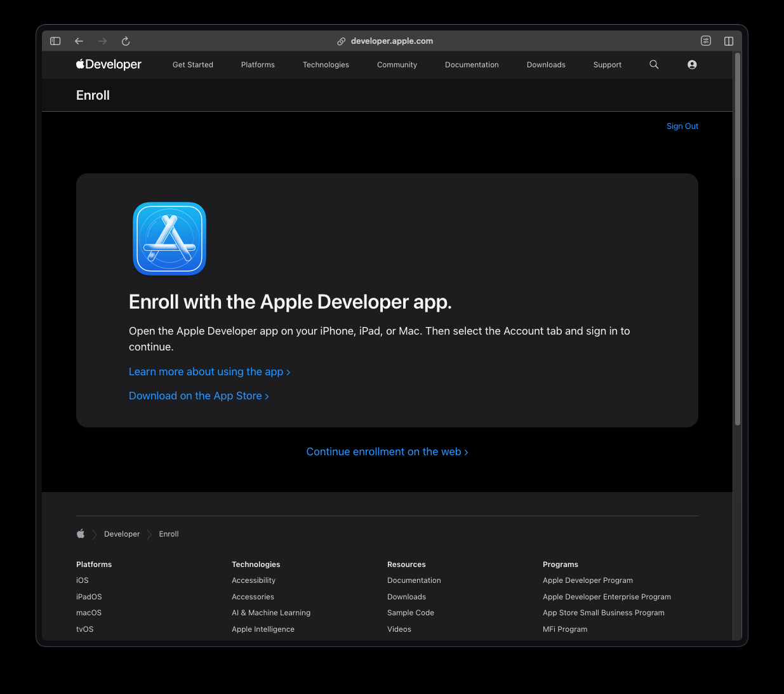Open the Documentation nav item
The image size is (784, 694).
pos(472,65)
